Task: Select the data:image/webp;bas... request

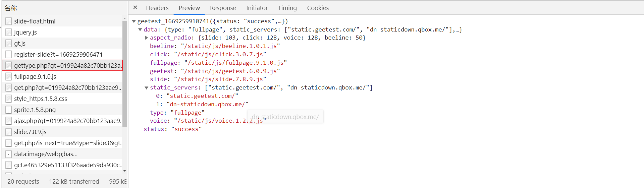Action: (x=62, y=154)
